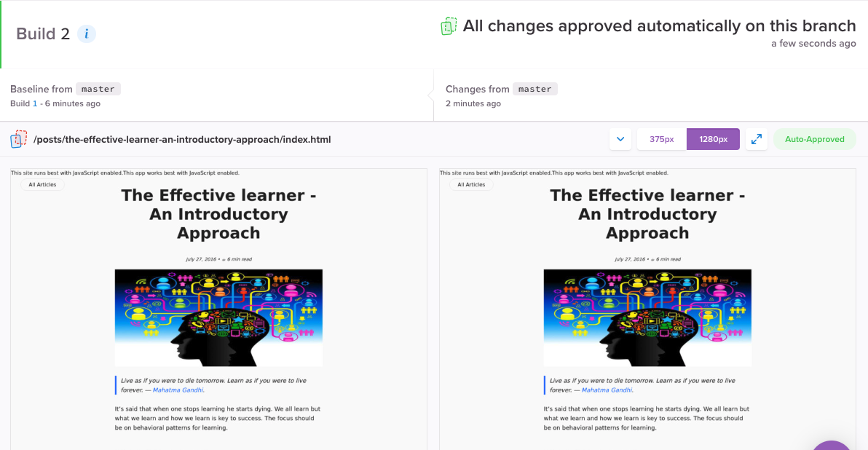868x450 pixels.
Task: Click the July 27, 2016 date in changes snapshot
Action: tap(630, 259)
